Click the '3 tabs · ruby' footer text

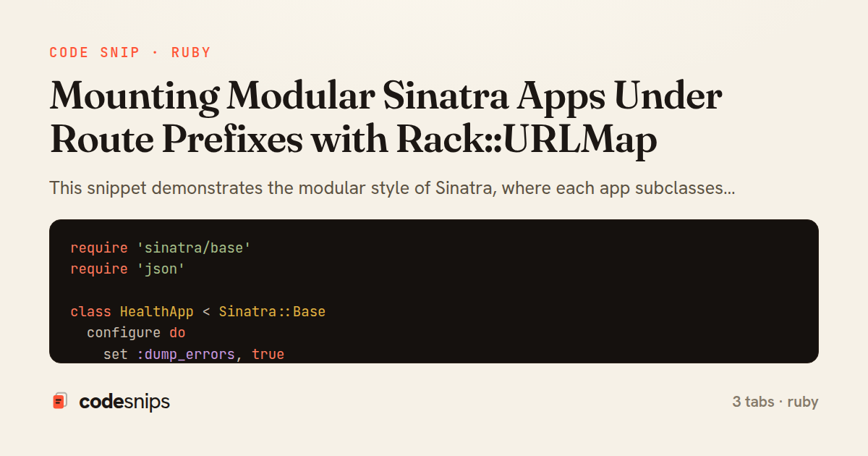coord(775,402)
